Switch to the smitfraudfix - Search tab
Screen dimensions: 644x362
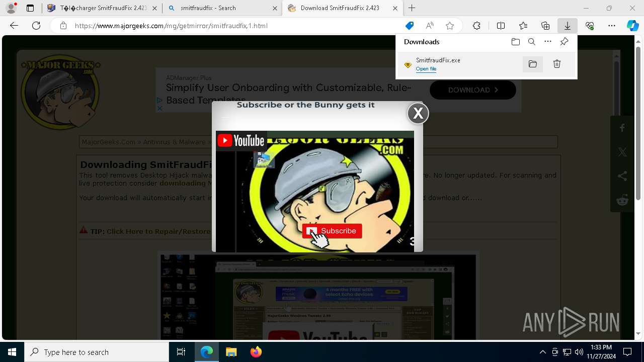pos(223,8)
